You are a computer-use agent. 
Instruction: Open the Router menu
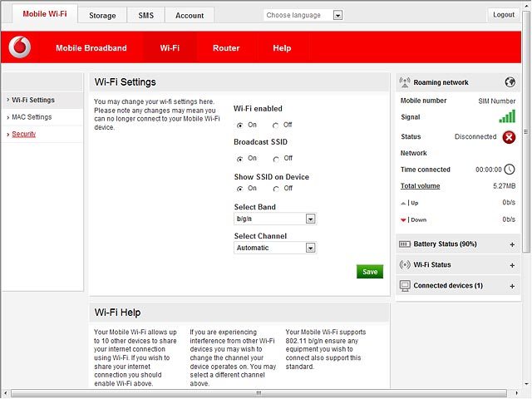[226, 48]
